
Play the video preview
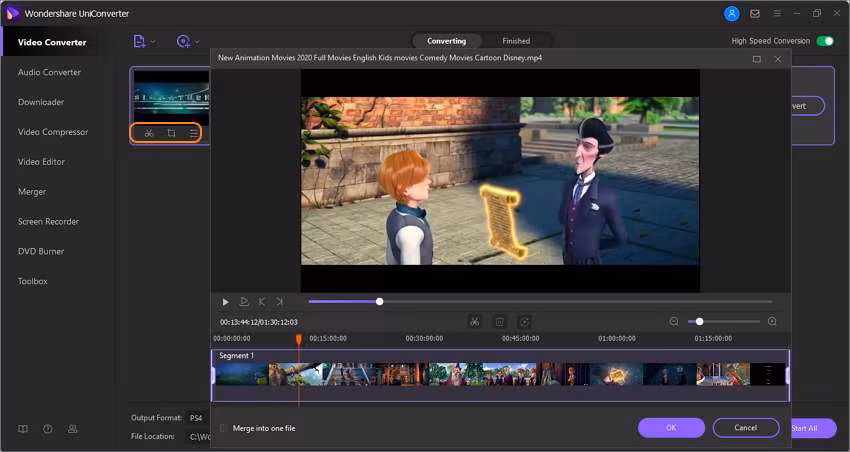(226, 302)
